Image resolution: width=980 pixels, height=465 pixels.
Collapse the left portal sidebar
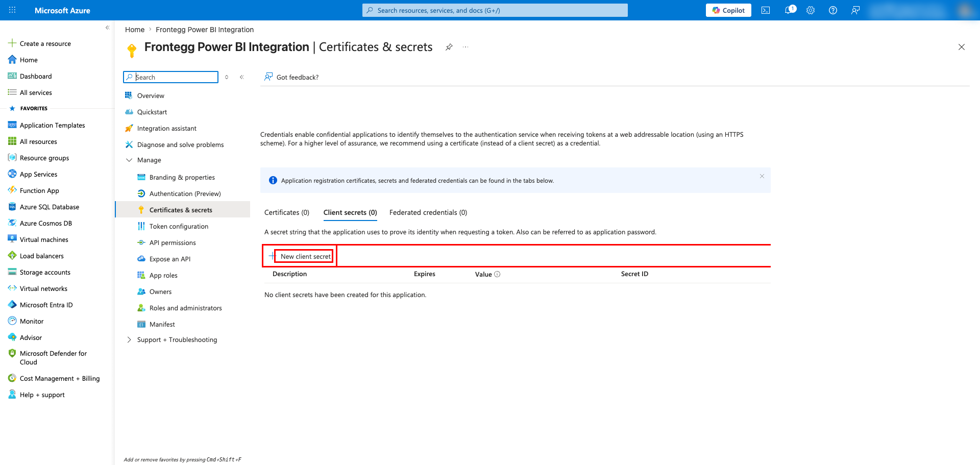(107, 28)
